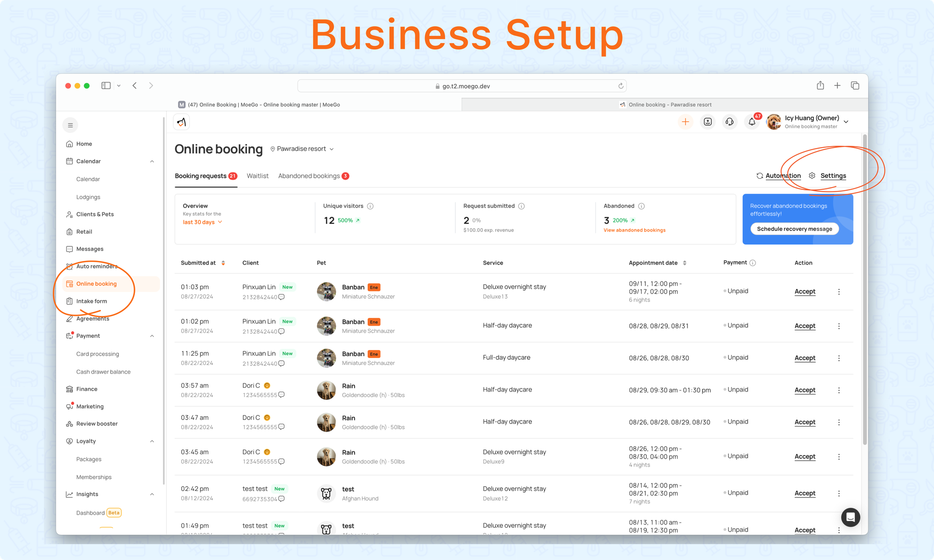Screen dimensions: 934x560
Task: Click the Unique visitors info icon
Action: point(370,206)
